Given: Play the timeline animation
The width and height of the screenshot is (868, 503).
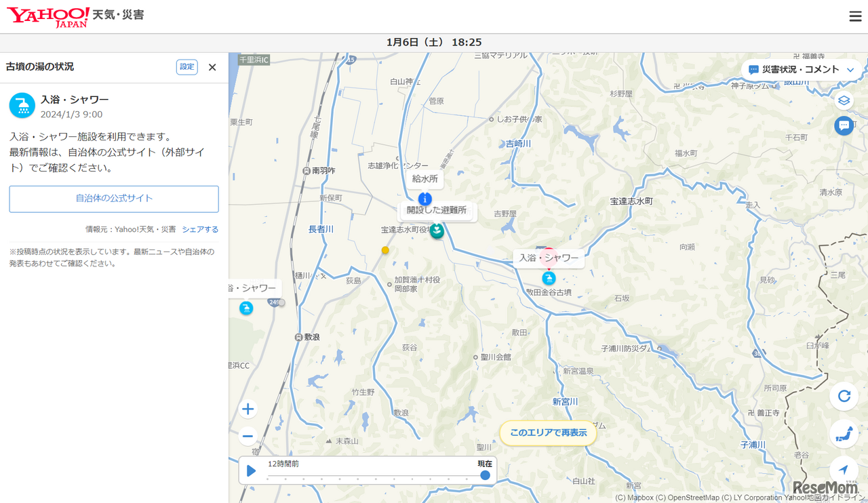Looking at the screenshot, I should pyautogui.click(x=251, y=470).
